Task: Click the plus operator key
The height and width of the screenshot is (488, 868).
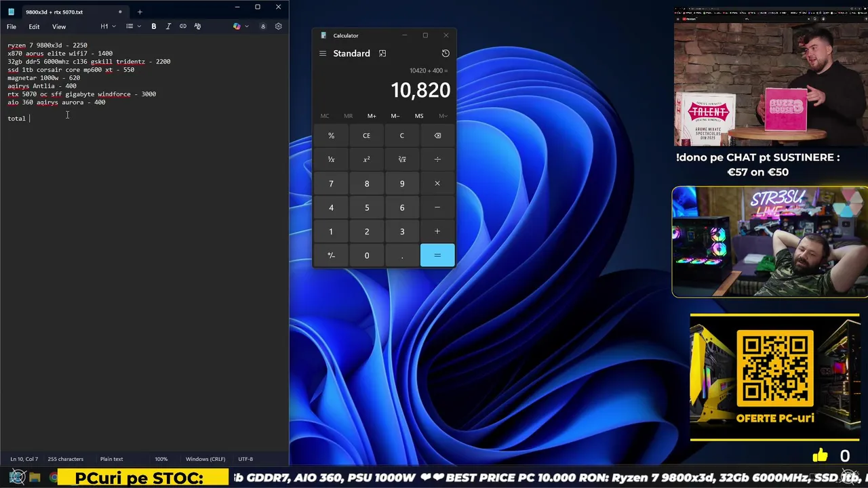Action: point(437,232)
